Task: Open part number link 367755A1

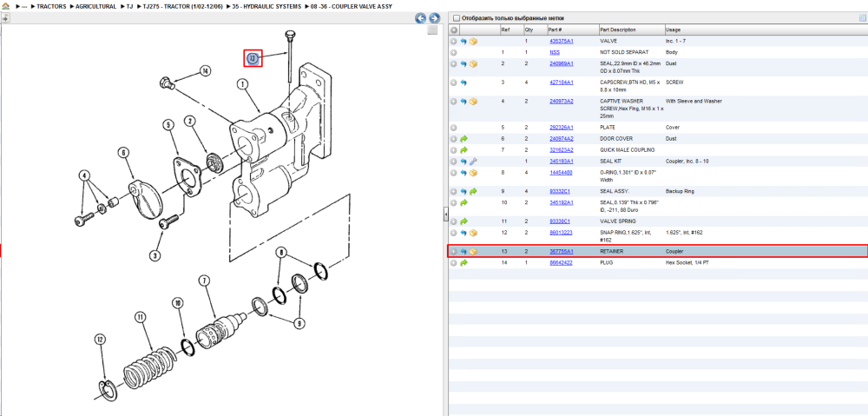Action: tap(561, 252)
